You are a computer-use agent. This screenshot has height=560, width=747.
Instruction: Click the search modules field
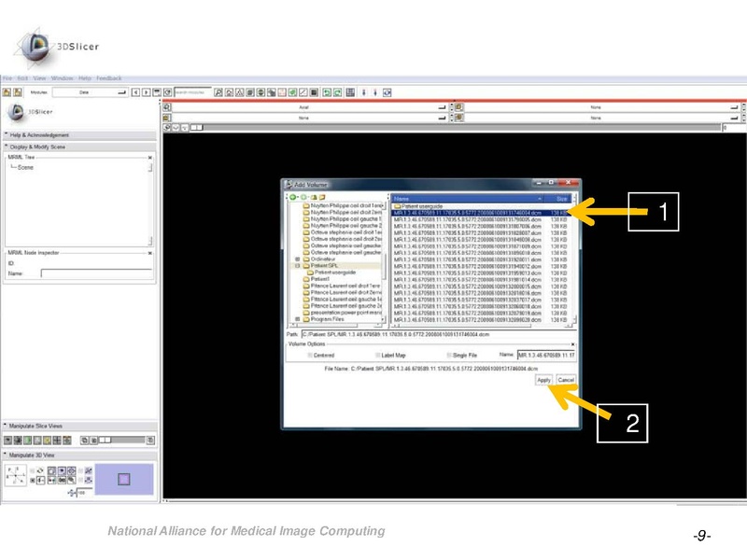coord(192,91)
